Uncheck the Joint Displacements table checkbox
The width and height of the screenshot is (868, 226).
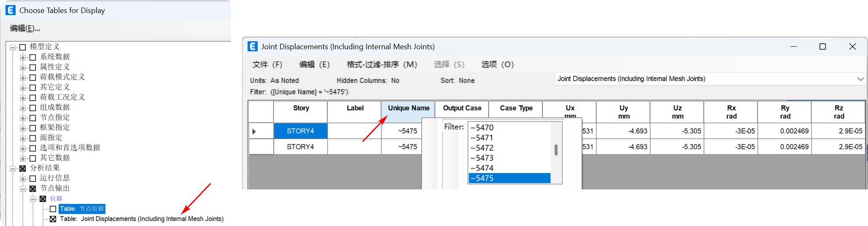(x=53, y=219)
